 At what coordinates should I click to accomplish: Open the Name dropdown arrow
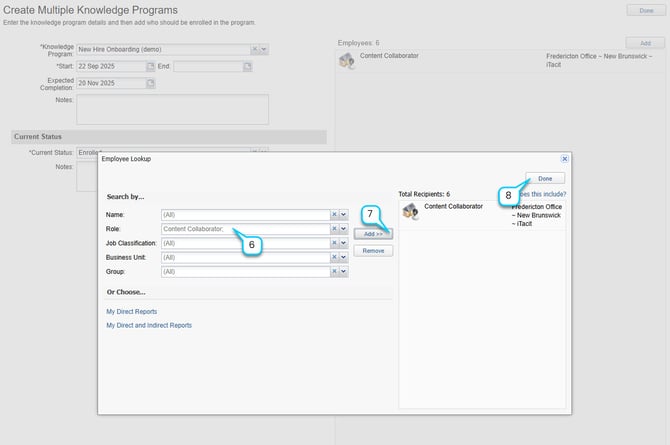point(344,215)
